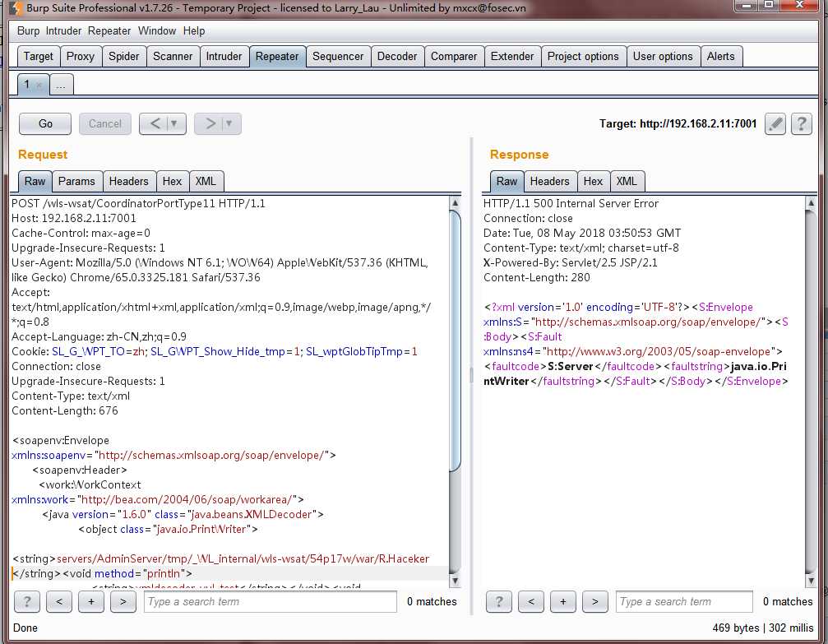The image size is (828, 644).
Task: Click request pane scrollbar down arrow
Action: point(456,581)
